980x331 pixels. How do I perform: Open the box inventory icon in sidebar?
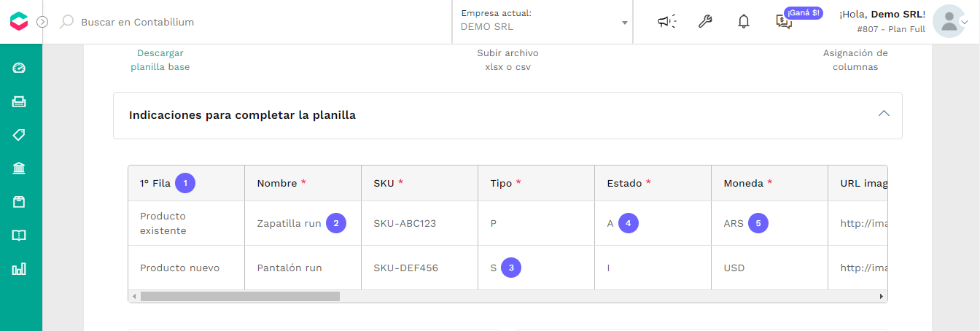click(19, 202)
